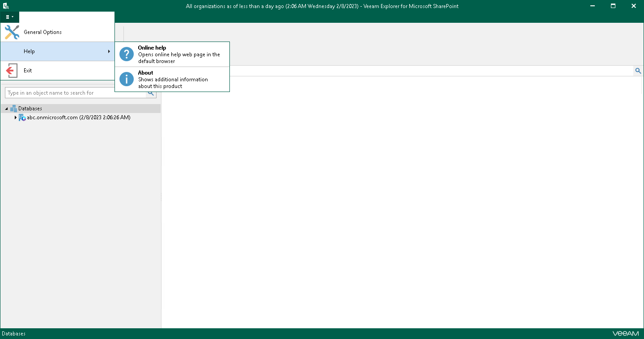Click the top-right search magnifier icon

point(638,70)
